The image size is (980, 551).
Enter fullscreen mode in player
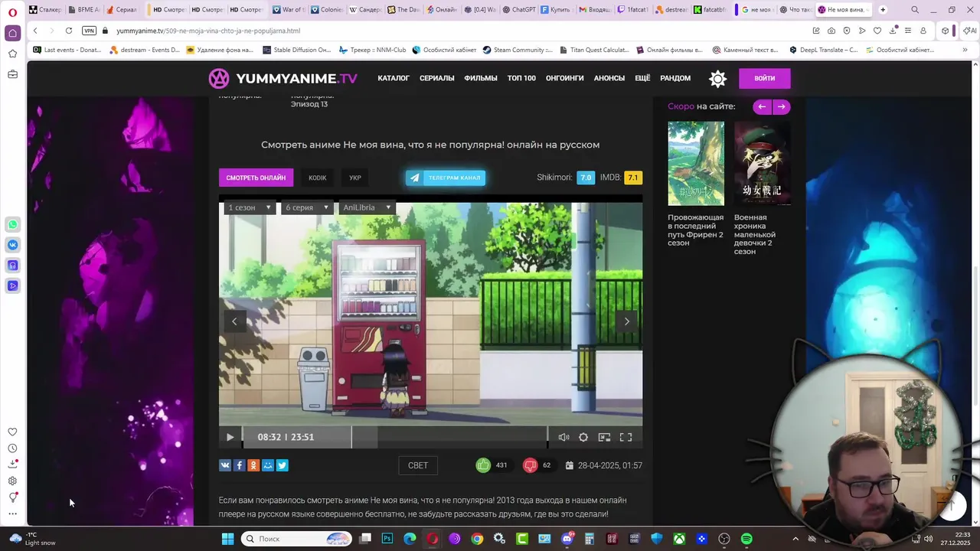[626, 437]
